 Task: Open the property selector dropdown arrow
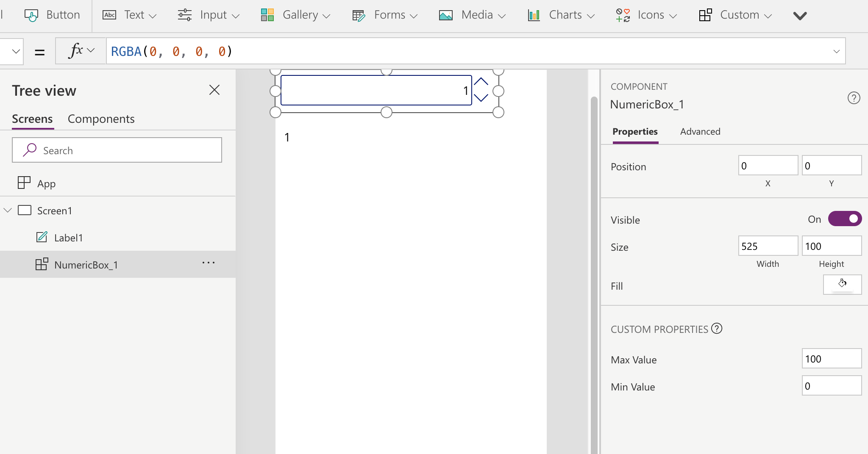coord(16,51)
